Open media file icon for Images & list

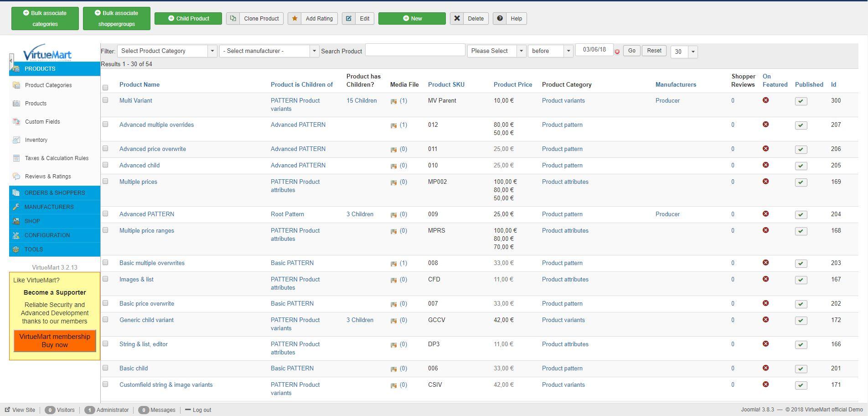coord(393,280)
